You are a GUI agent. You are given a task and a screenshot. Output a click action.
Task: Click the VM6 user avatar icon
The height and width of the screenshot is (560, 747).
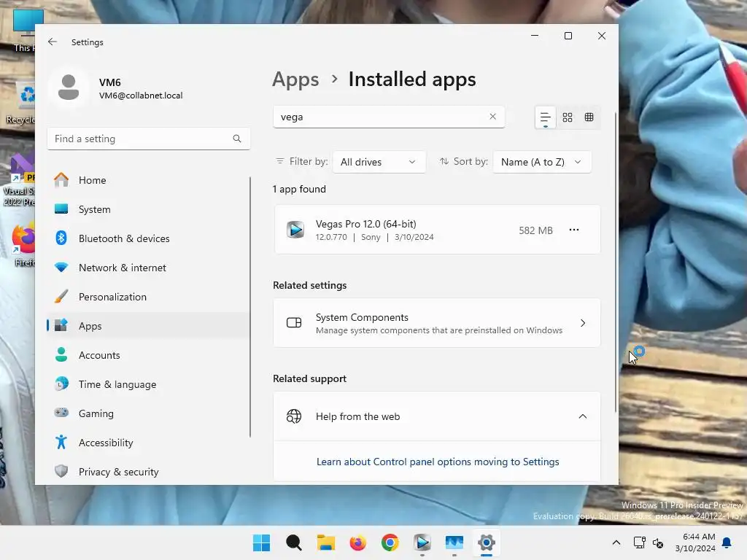tap(69, 88)
